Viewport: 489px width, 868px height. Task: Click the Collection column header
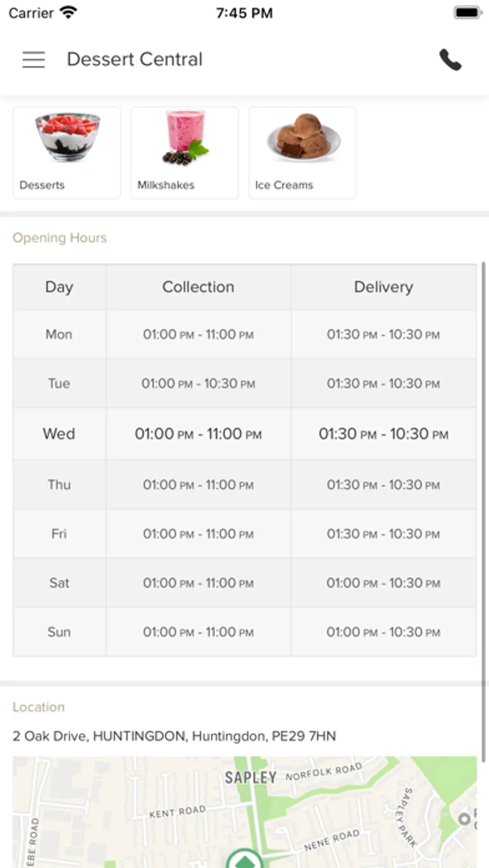pyautogui.click(x=198, y=287)
